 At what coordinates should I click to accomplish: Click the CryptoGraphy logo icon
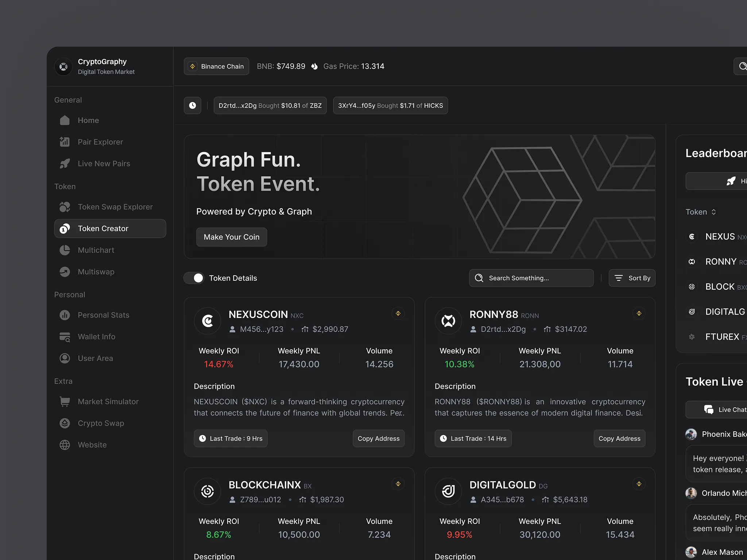coord(63,67)
